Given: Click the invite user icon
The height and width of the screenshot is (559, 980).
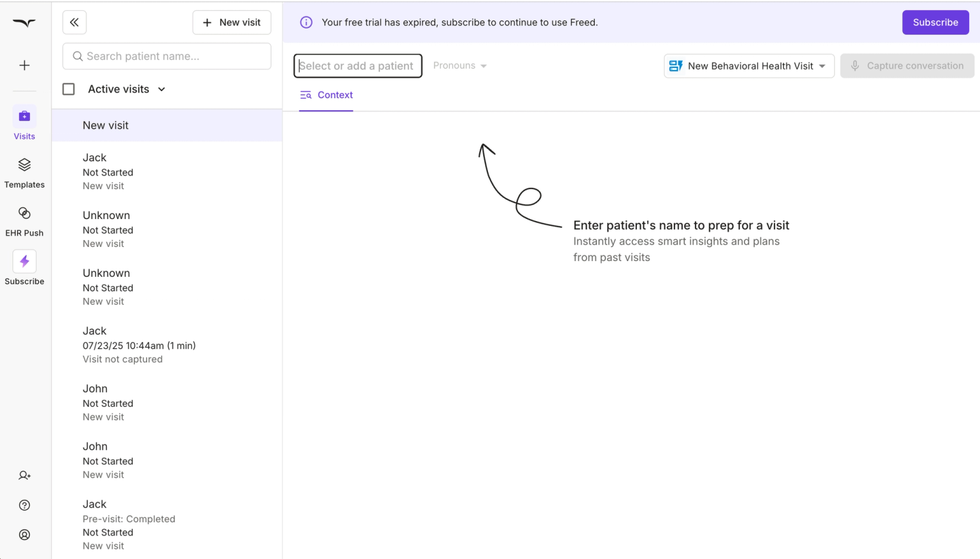Looking at the screenshot, I should click(24, 475).
